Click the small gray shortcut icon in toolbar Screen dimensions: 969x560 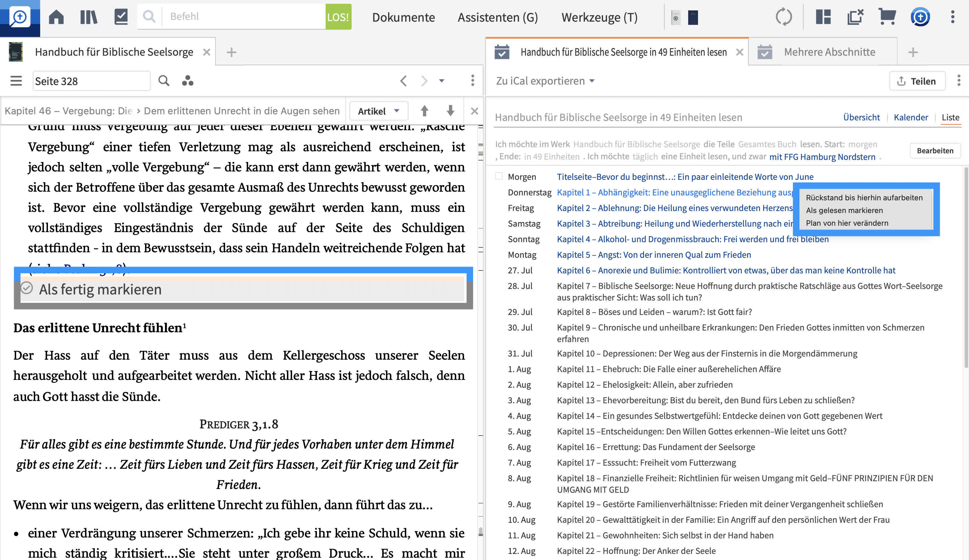675,18
